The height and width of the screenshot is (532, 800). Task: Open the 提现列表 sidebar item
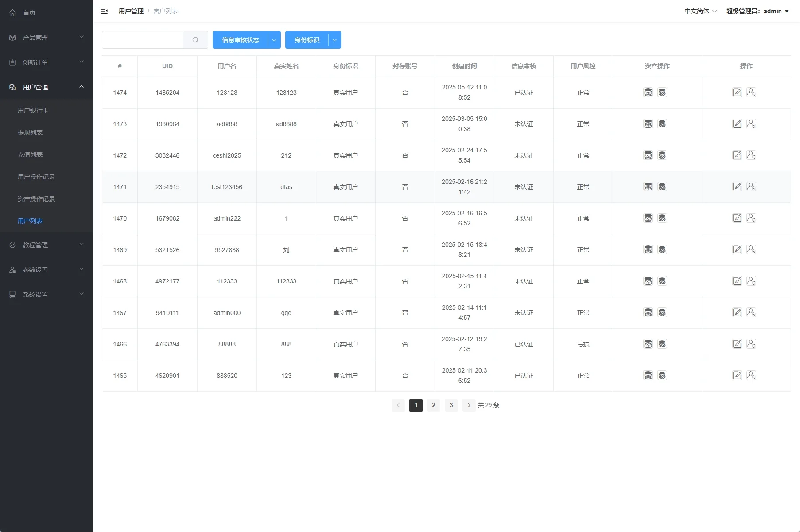coord(30,132)
